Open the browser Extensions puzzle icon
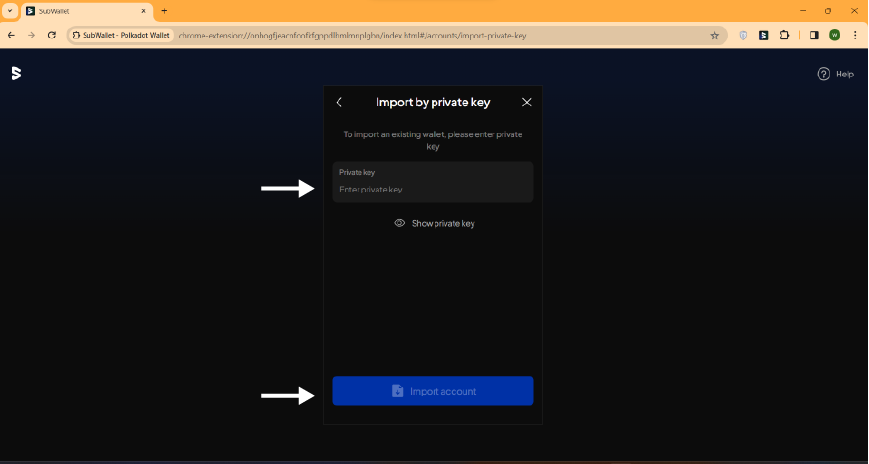Image resolution: width=869 pixels, height=464 pixels. [x=784, y=35]
